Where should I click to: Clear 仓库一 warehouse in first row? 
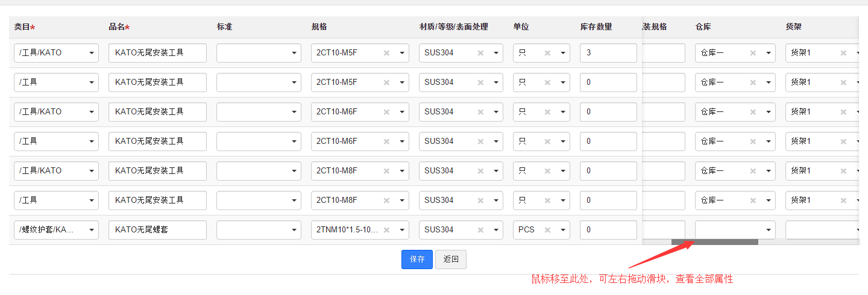point(753,53)
